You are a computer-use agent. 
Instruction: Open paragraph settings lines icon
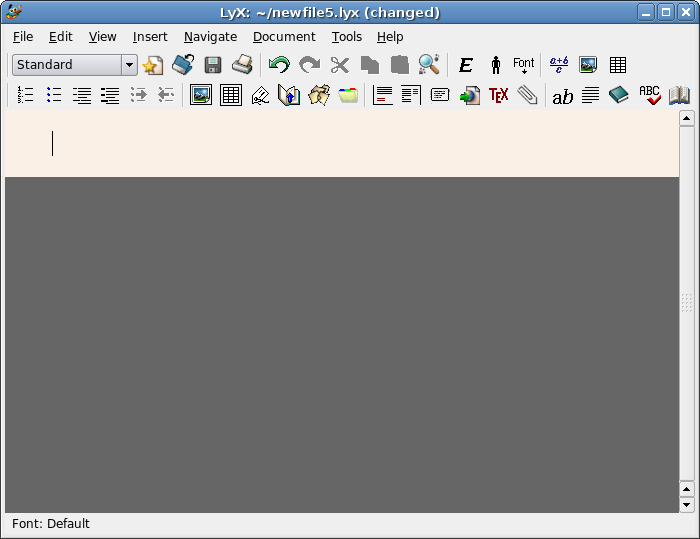(x=590, y=95)
